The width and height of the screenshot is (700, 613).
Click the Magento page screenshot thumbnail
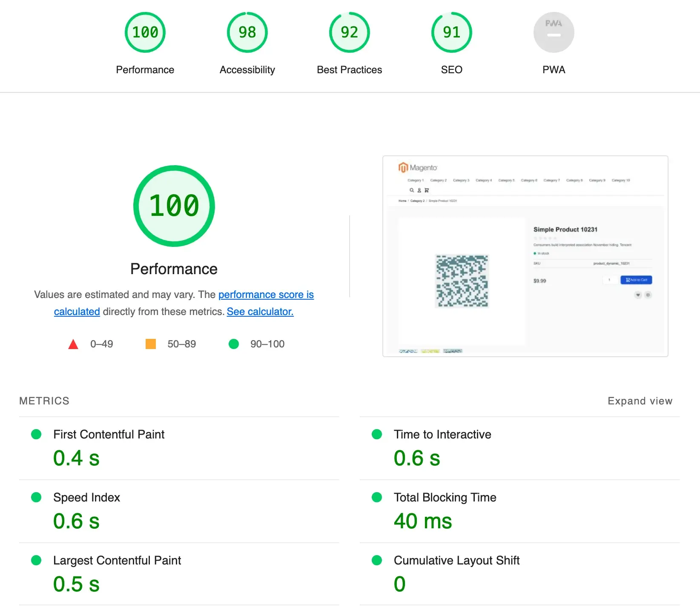(525, 256)
